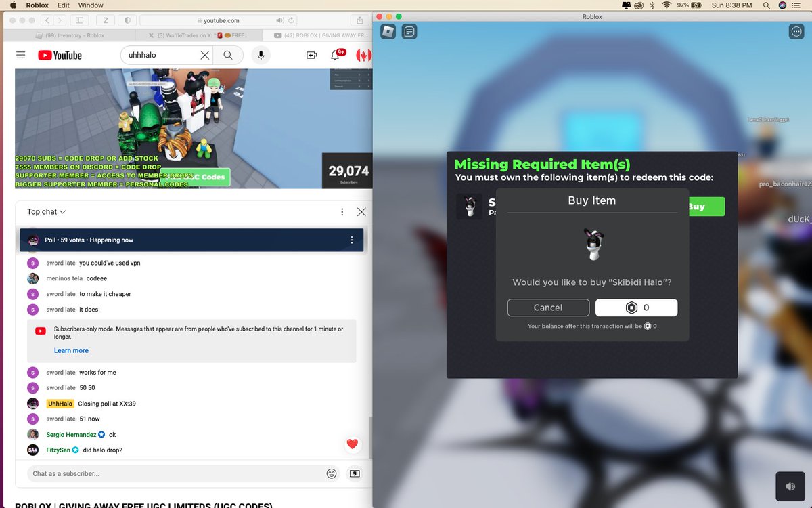This screenshot has height=508, width=812.
Task: Open the Edit menu
Action: point(64,5)
